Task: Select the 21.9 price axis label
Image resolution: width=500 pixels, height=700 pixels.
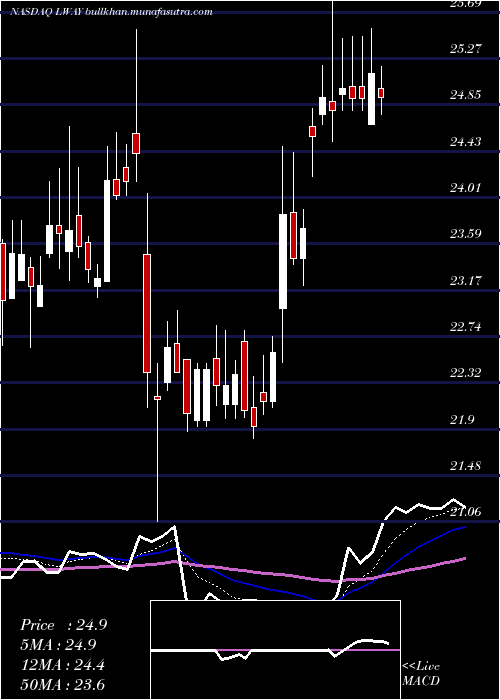Action: [x=461, y=420]
